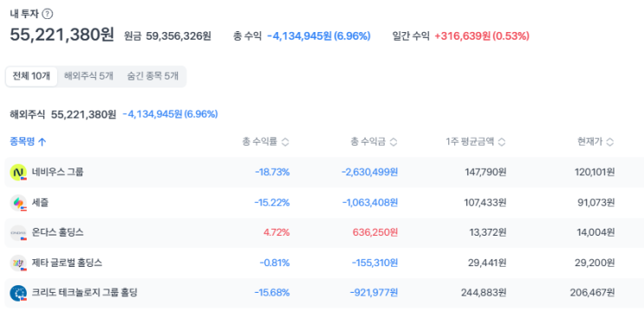This screenshot has width=644, height=318.
Task: Click the -1,063,408원 loss amount
Action: pos(369,203)
